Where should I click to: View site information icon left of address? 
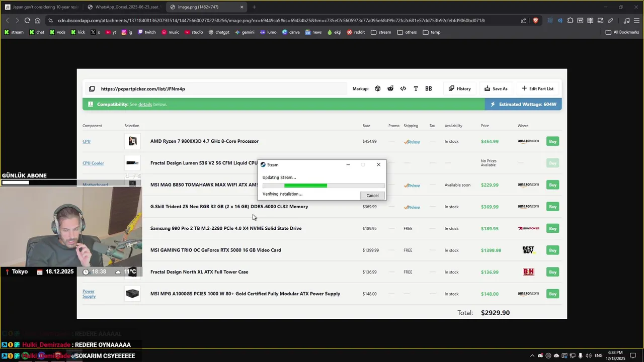click(x=50, y=21)
